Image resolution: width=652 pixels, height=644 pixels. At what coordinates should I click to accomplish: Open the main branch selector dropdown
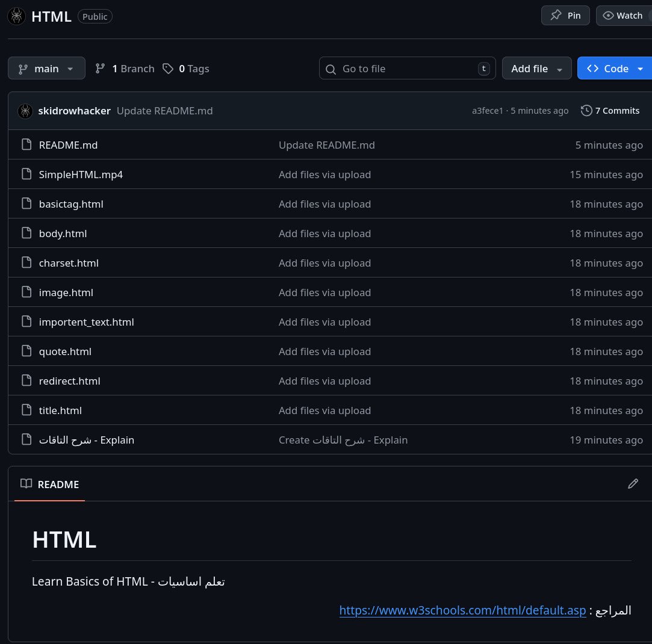click(x=46, y=69)
